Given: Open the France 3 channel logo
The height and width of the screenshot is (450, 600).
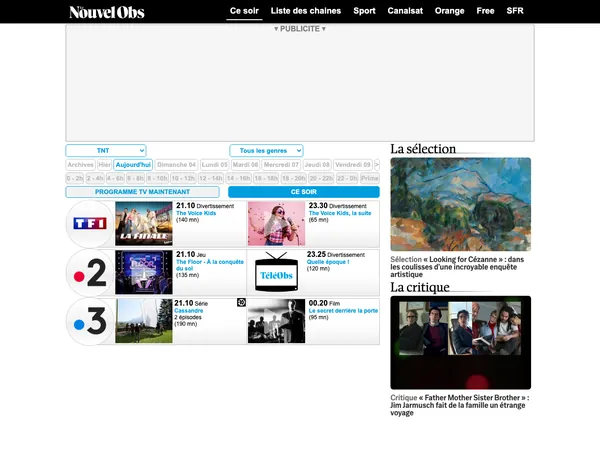Looking at the screenshot, I should tap(90, 321).
